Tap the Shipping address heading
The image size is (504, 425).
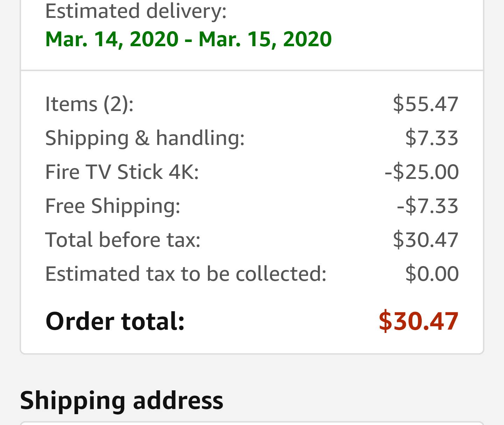click(x=121, y=400)
